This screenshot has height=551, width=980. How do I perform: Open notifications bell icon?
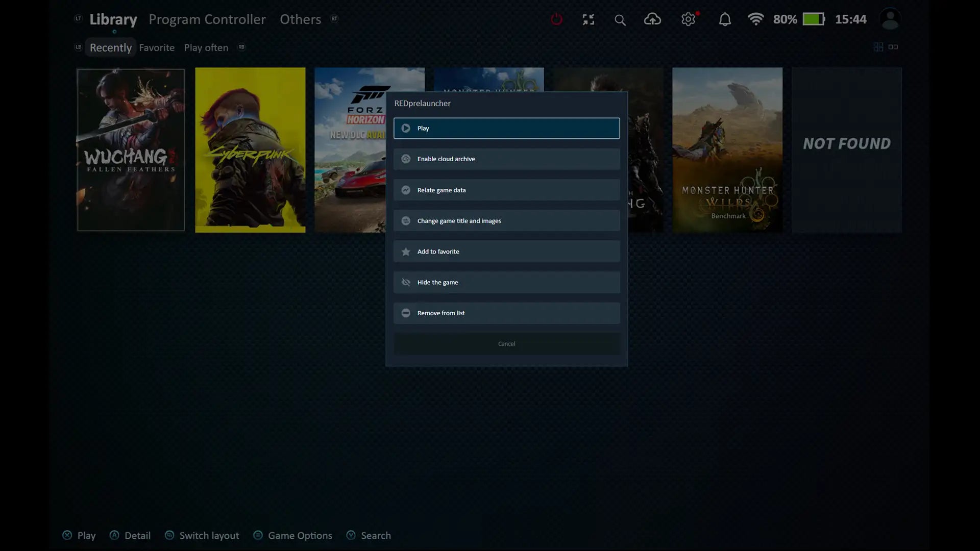point(725,19)
